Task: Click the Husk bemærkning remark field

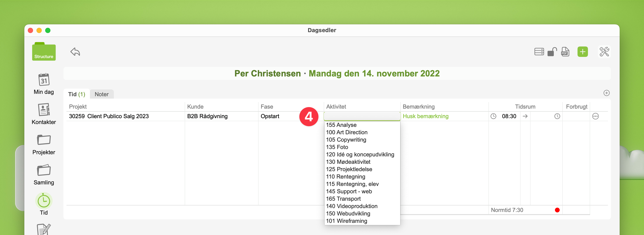Action: click(x=425, y=116)
